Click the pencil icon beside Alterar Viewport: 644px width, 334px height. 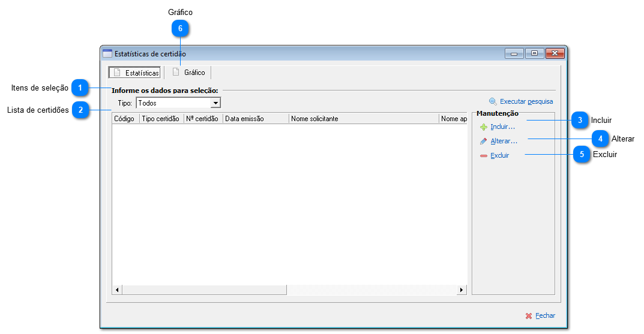tap(484, 142)
